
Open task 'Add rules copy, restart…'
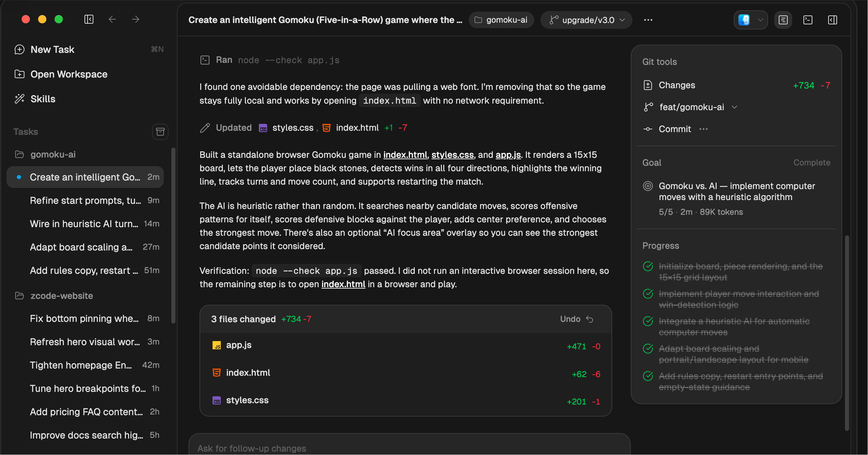tap(85, 270)
